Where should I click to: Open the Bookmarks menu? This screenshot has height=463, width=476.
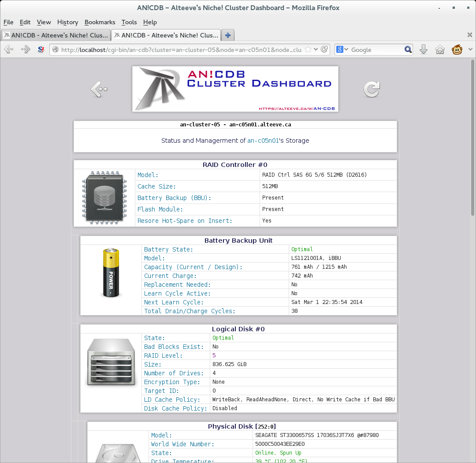point(100,22)
